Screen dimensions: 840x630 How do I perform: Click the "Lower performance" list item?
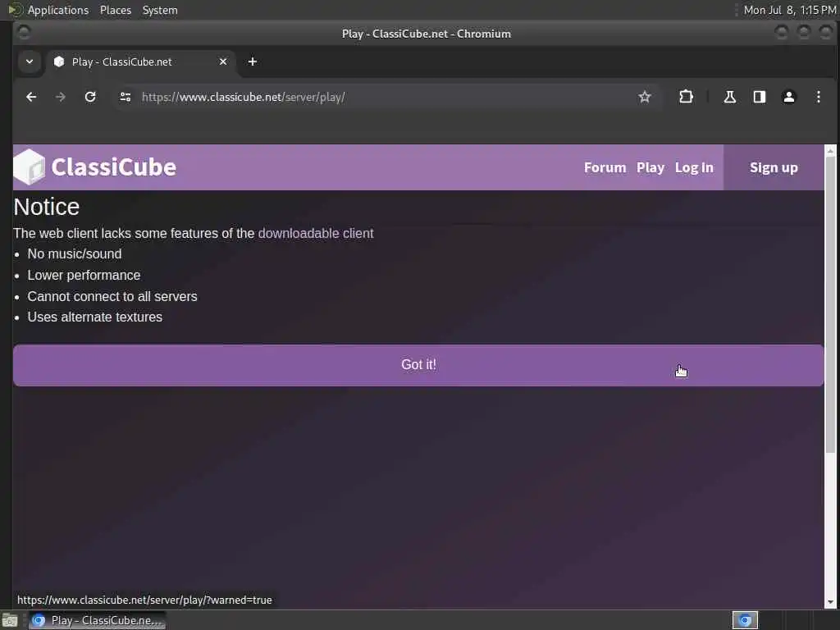point(84,276)
